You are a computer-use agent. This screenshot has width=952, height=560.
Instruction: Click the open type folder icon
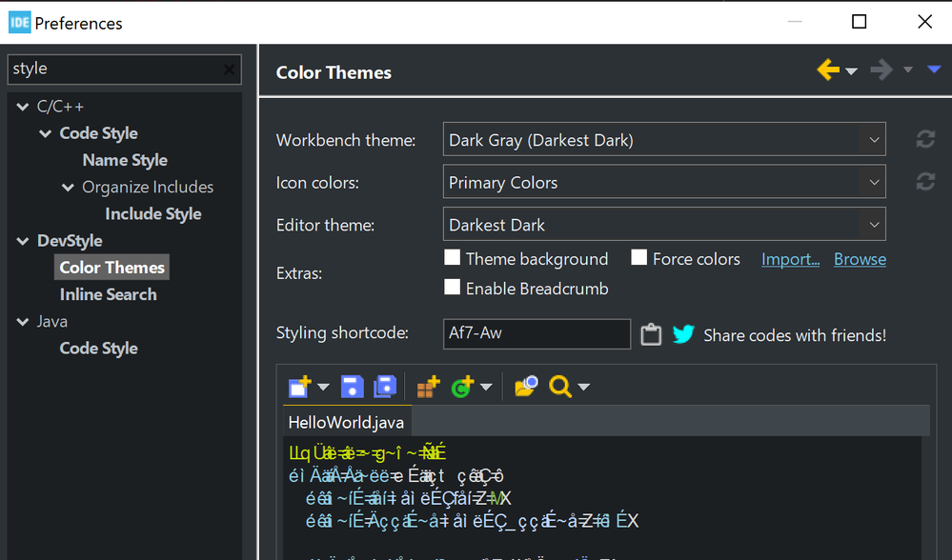pos(526,386)
